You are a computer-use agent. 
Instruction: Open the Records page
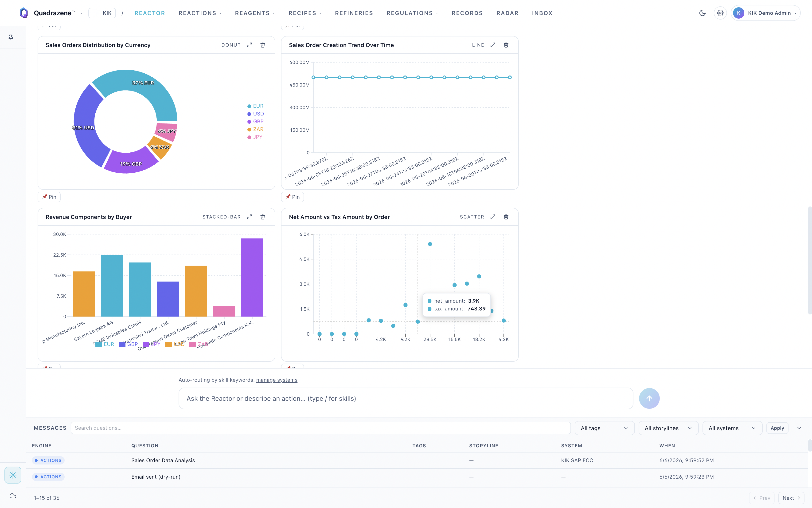coord(467,13)
